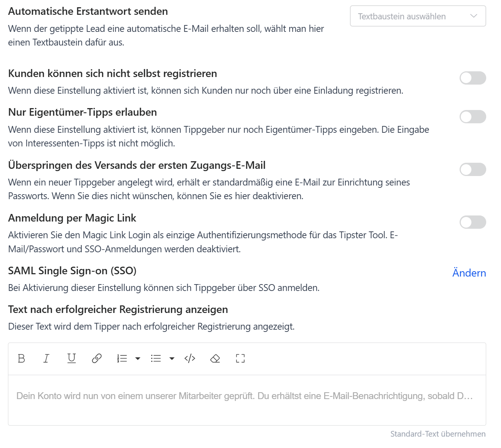Click the Bold formatting icon
Viewport: 501px width, 448px height.
(x=22, y=358)
